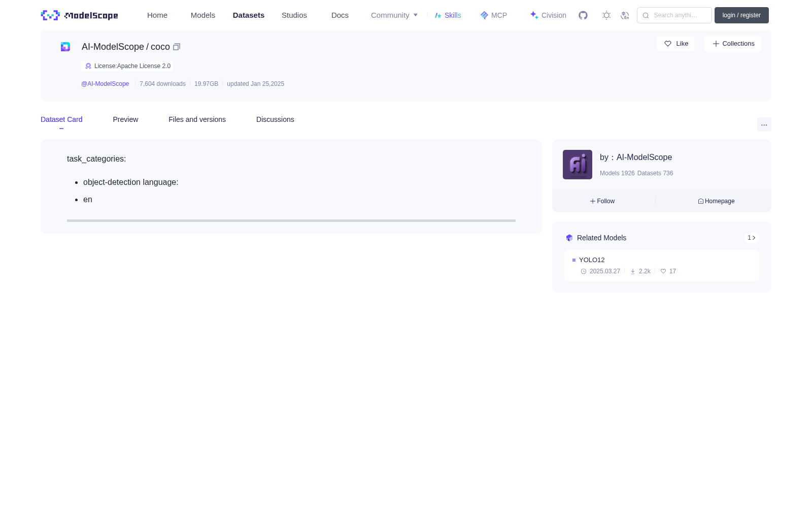Click the YOLO12 likes heart icon
The width and height of the screenshot is (812, 508).
pyautogui.click(x=663, y=271)
